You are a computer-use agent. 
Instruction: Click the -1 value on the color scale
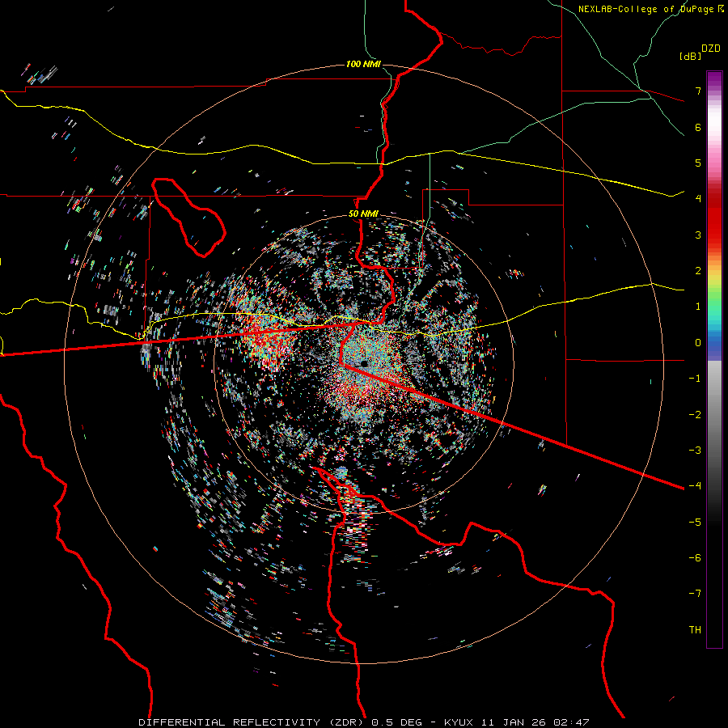(x=695, y=379)
